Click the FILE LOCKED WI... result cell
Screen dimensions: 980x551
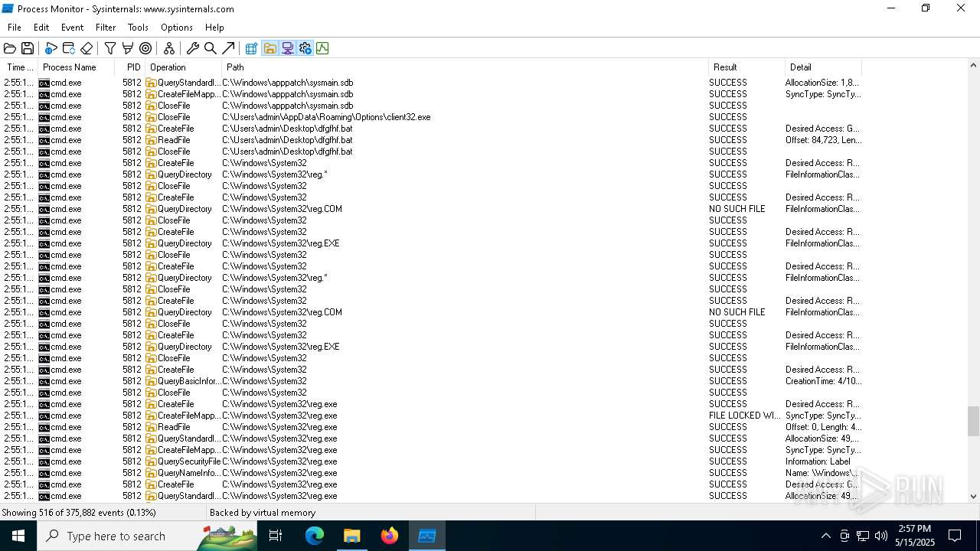[745, 416]
